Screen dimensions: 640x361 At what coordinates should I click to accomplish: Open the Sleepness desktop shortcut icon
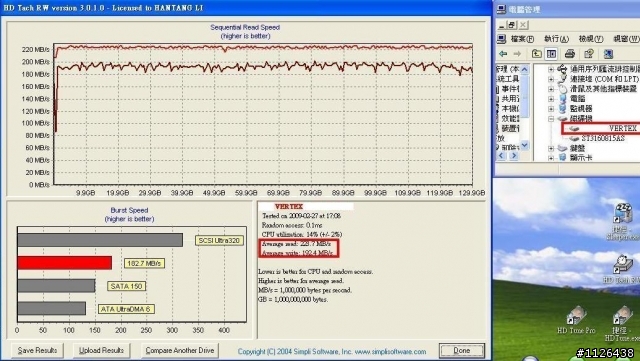(x=622, y=222)
